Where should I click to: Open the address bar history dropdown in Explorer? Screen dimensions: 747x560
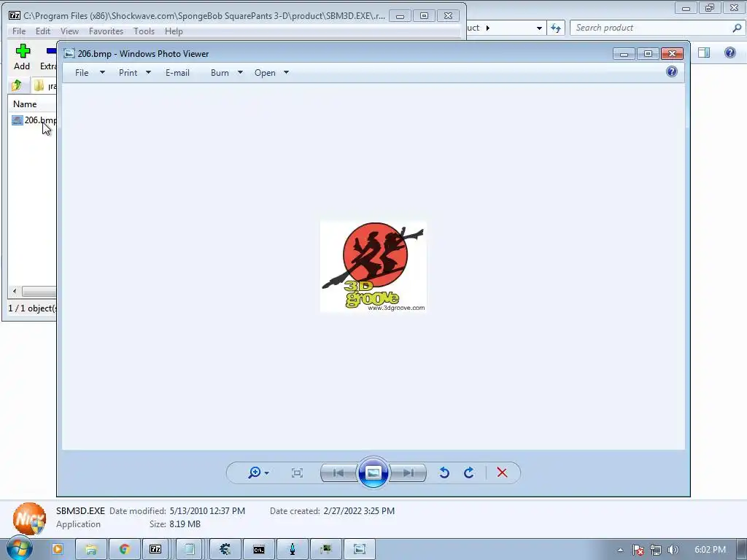click(x=539, y=28)
